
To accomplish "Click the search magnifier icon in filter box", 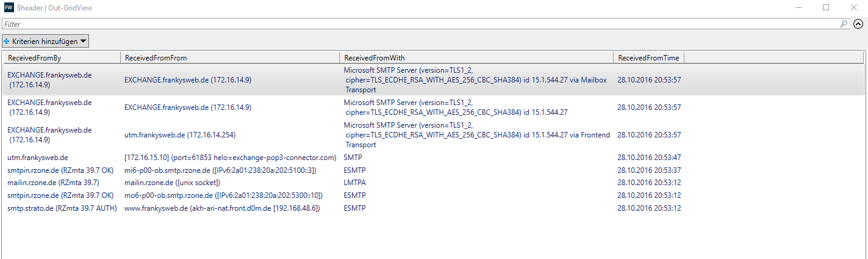I will tap(844, 24).
